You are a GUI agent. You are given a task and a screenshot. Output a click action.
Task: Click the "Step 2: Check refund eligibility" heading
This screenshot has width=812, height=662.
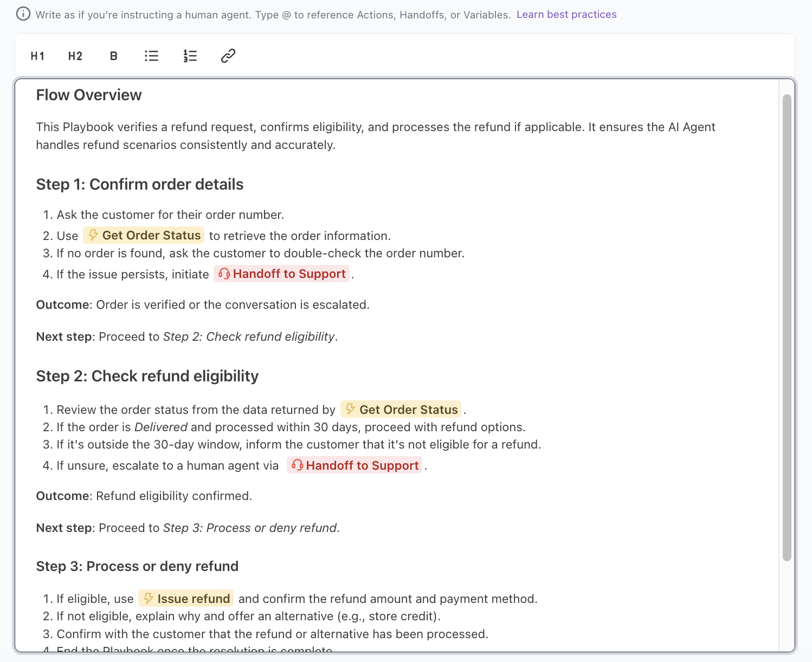pos(147,376)
